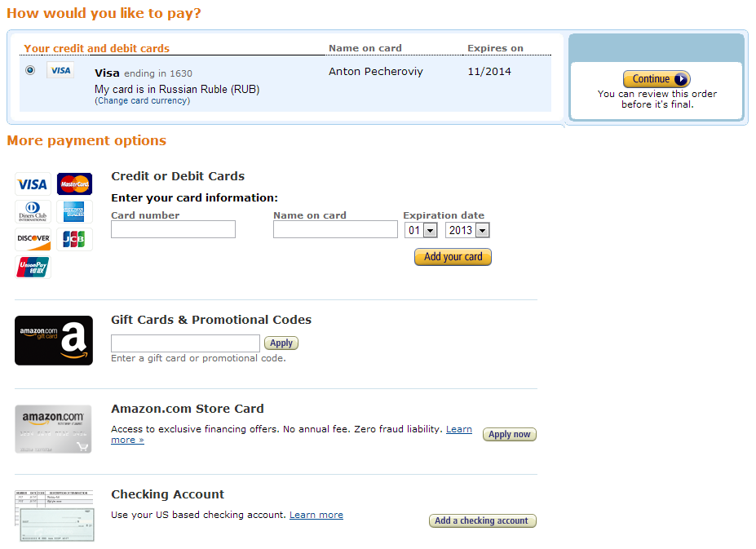Click the JCB card logo
Screen dimensions: 756x549
coord(74,239)
